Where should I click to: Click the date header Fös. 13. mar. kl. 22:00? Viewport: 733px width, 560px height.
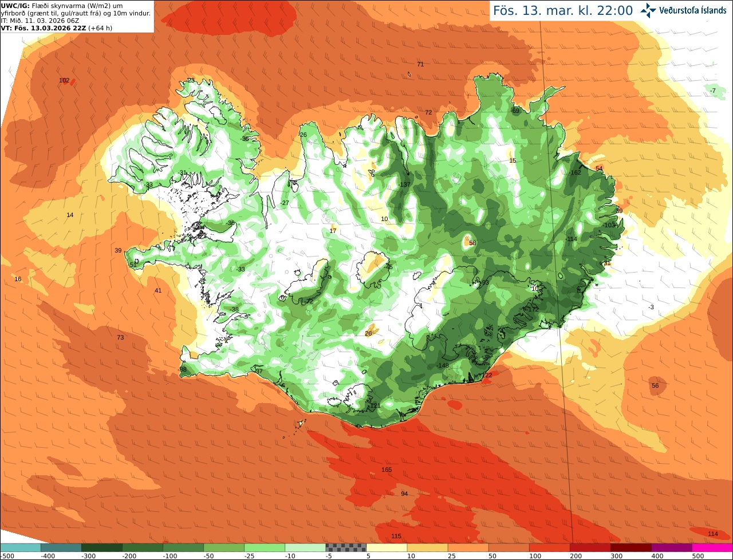(x=562, y=10)
